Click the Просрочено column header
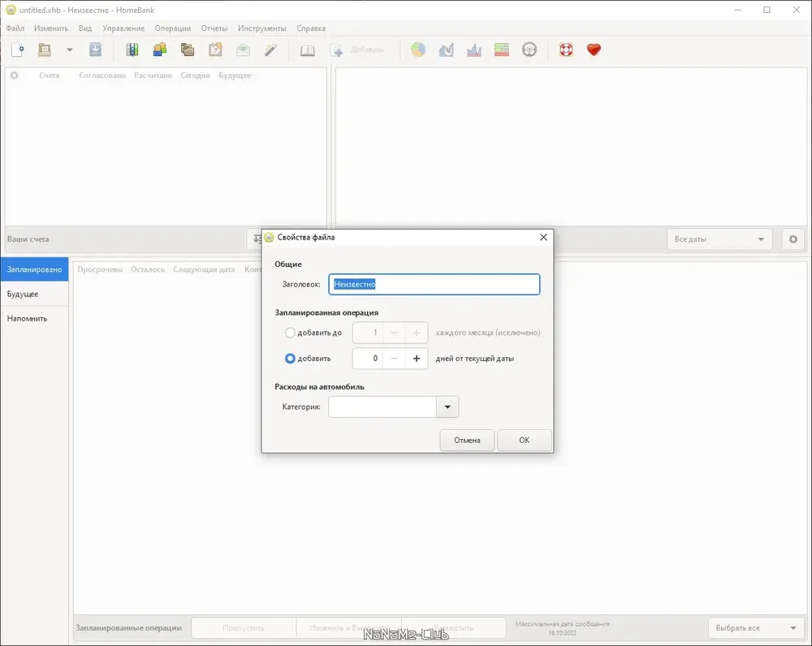812x646 pixels. 100,269
